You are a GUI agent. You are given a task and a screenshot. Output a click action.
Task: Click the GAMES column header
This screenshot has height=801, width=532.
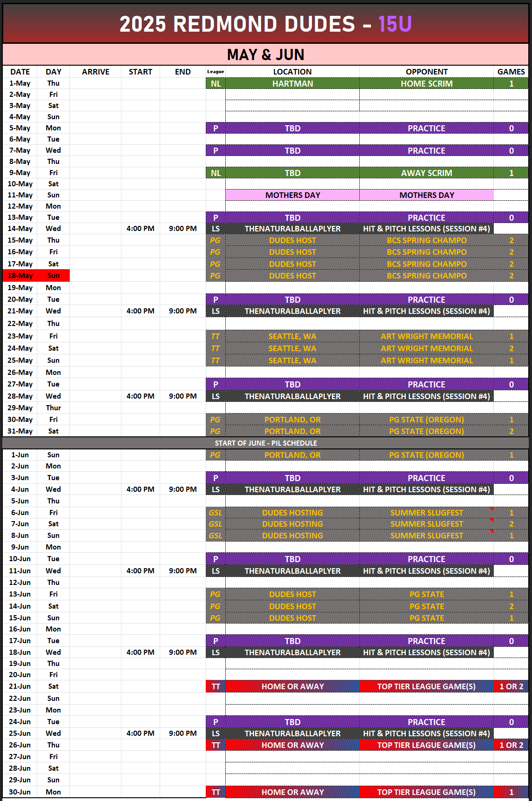pos(511,72)
